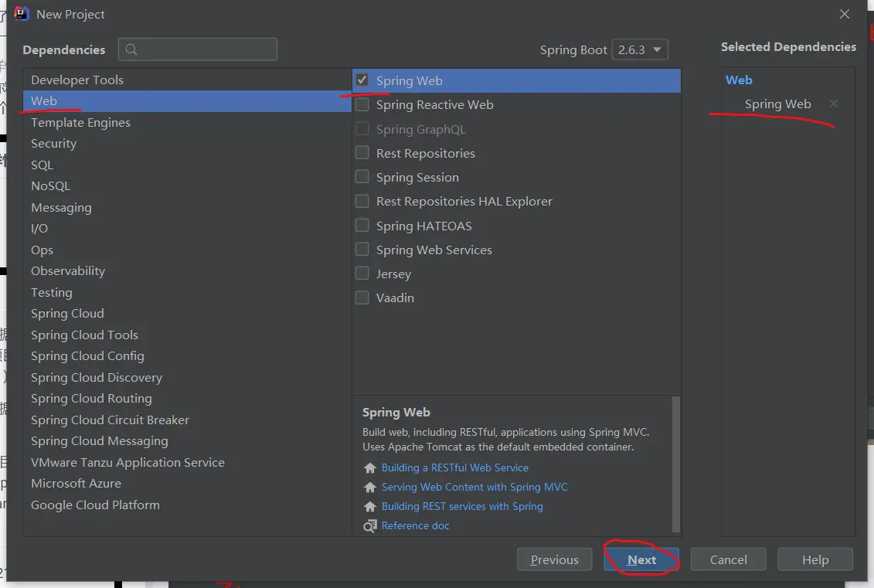
Task: Click the home icon beside Building REST services
Action: pos(369,507)
